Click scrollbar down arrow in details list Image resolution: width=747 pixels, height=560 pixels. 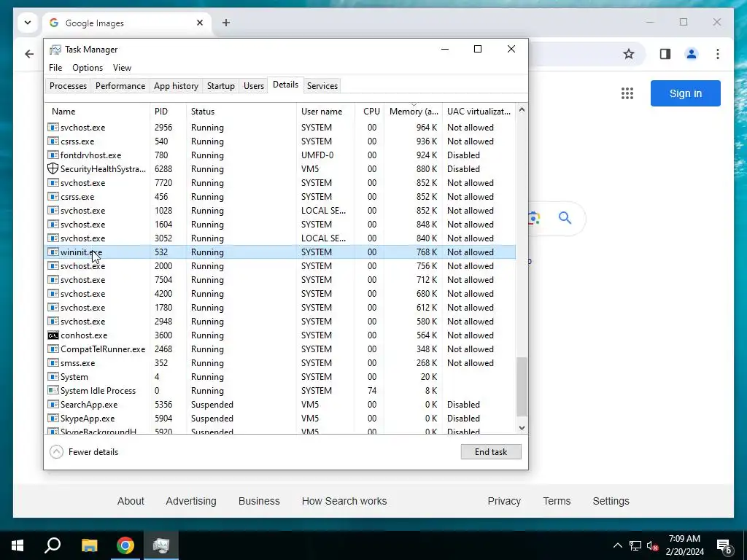[522, 427]
